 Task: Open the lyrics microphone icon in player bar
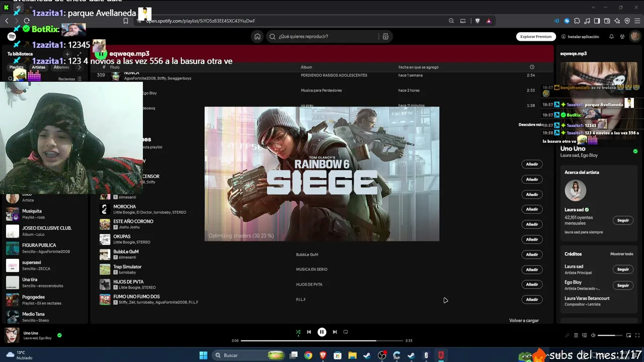tap(567, 335)
